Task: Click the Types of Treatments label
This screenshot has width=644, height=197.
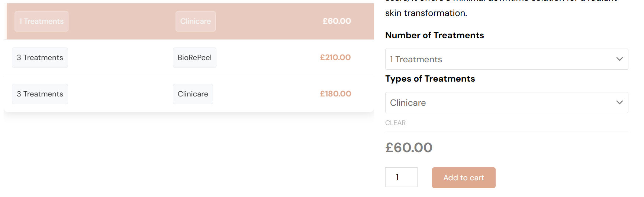Action: click(x=430, y=79)
